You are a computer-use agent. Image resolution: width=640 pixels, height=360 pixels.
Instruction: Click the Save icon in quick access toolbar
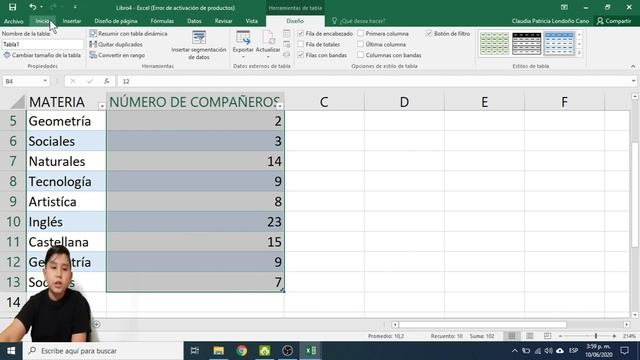point(13,7)
